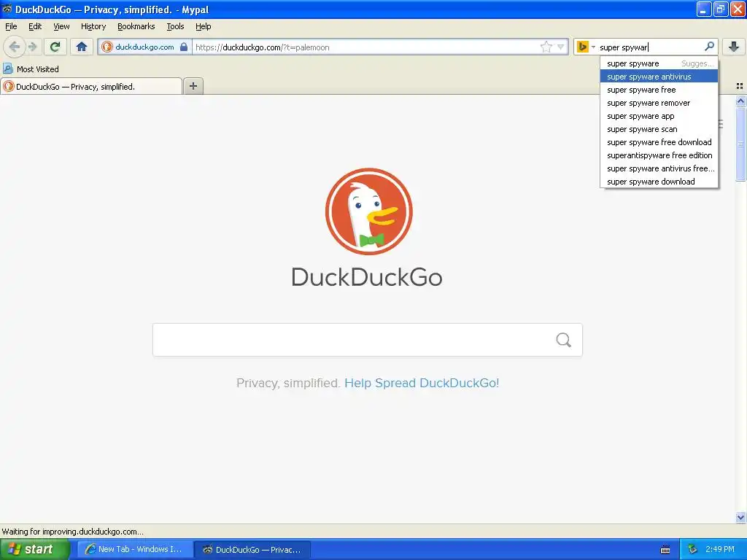Click the list all tabs icon
Viewport: 747px width, 560px height.
click(740, 86)
